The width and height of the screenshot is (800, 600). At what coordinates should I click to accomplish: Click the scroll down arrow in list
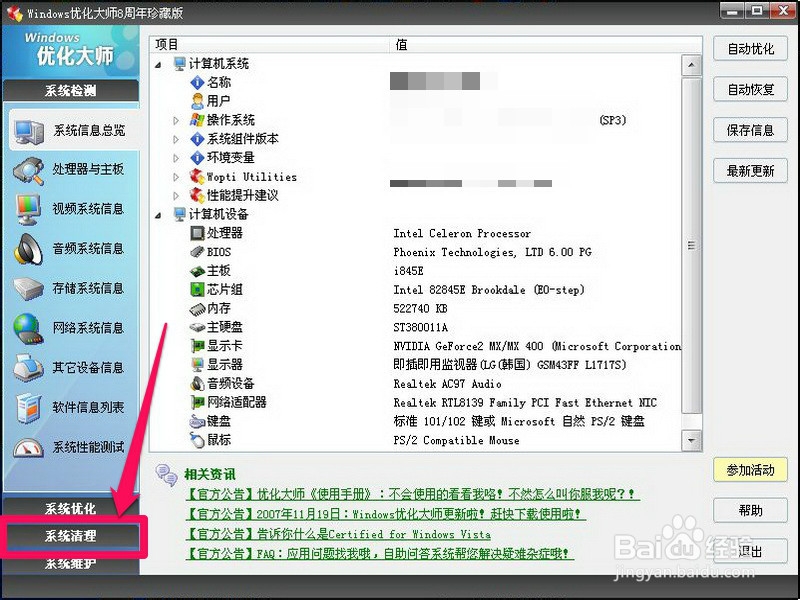(692, 440)
